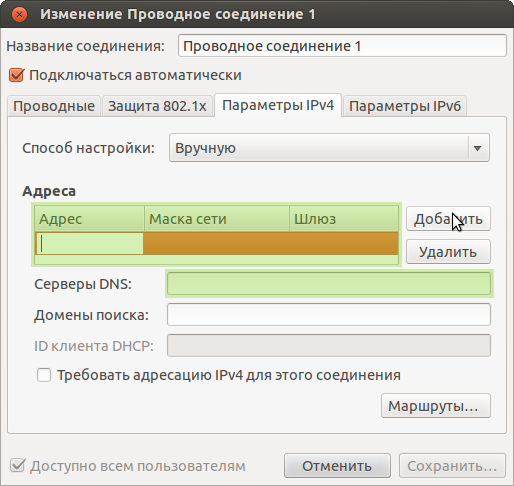Click the Вручную combo box
Screen dimensions: 514x486
[329, 148]
